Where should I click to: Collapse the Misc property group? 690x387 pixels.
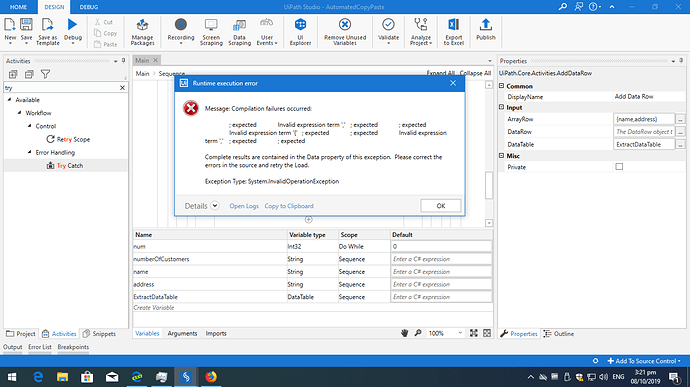coord(501,155)
